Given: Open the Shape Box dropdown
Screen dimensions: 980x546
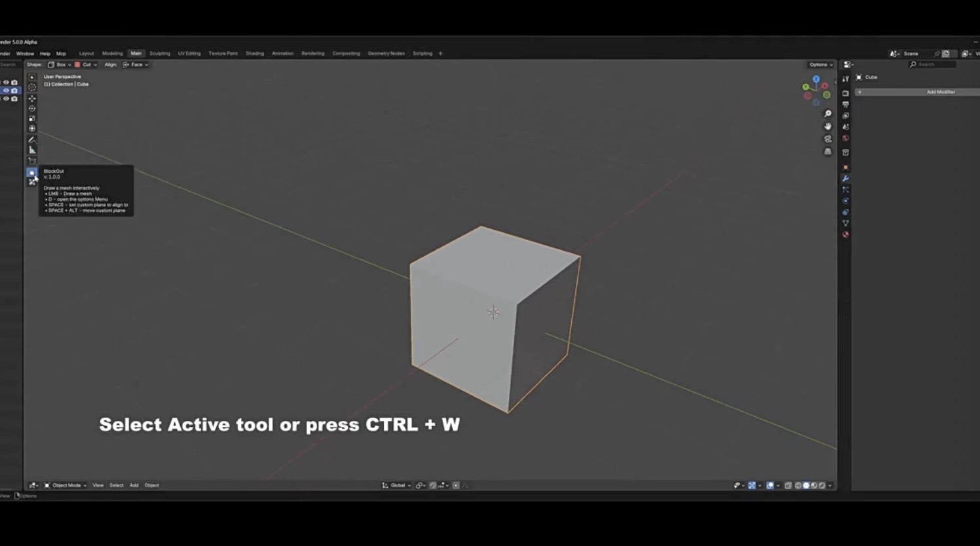Looking at the screenshot, I should point(60,65).
